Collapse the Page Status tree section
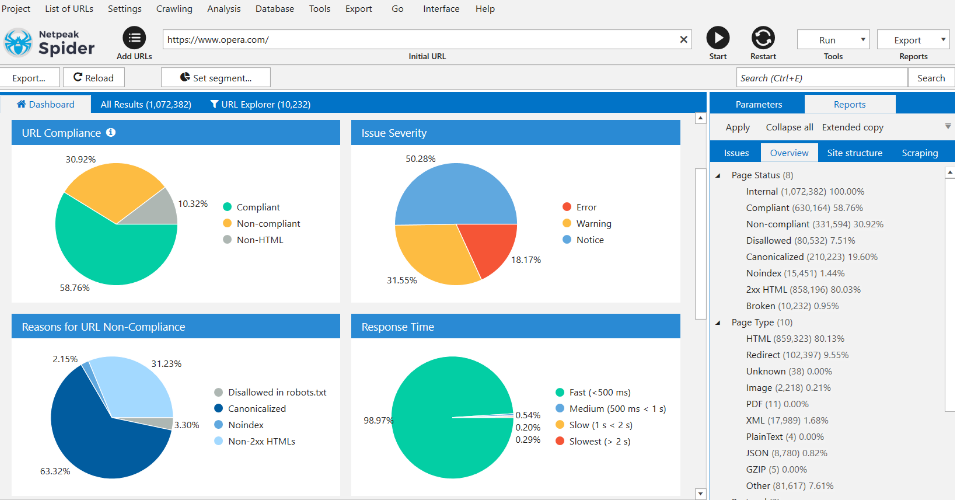Viewport: 955px width, 500px height. click(719, 175)
